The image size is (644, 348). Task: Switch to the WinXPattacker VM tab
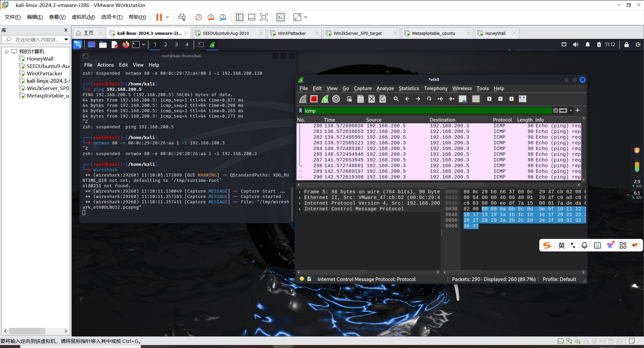pyautogui.click(x=291, y=33)
